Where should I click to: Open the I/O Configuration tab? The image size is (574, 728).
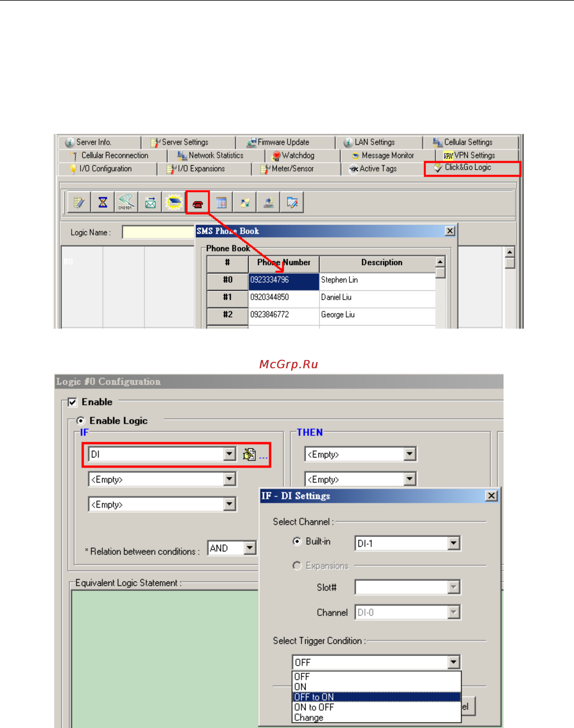coord(107,169)
